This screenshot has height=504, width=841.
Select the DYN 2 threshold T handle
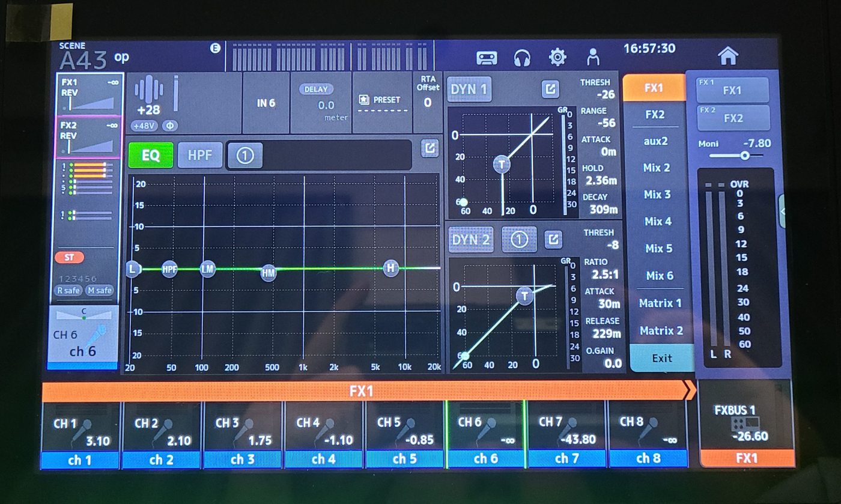[x=525, y=296]
